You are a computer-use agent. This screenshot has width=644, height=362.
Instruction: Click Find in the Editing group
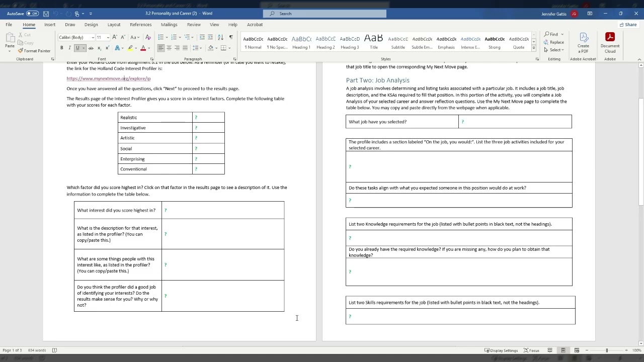551,34
